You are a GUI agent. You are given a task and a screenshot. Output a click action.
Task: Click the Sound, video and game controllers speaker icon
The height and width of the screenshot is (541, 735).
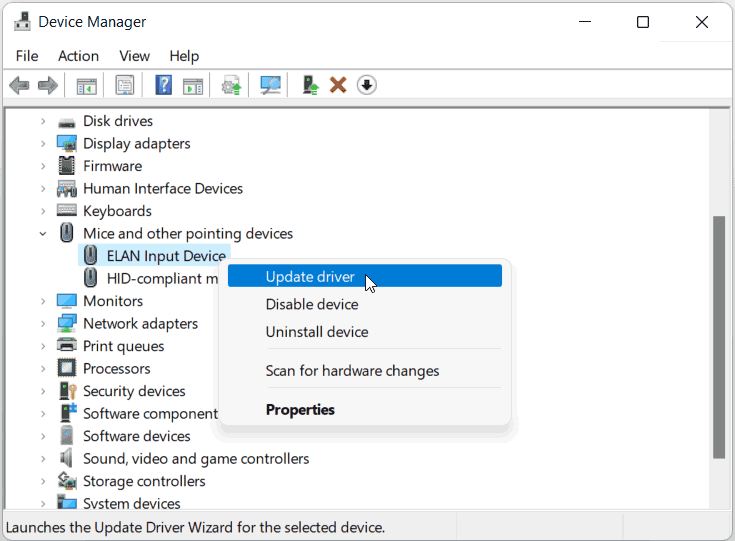click(x=67, y=458)
